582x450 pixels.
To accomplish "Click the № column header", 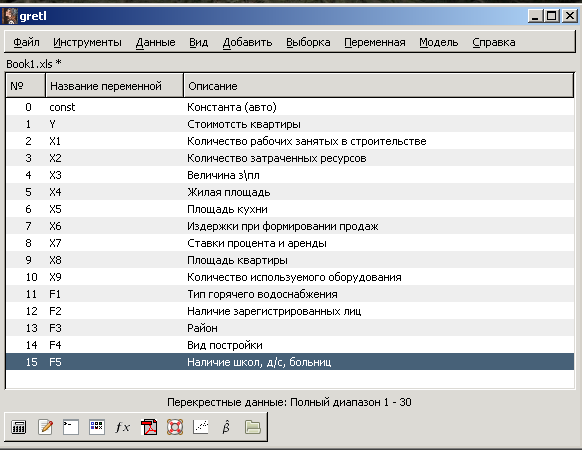I will 26,86.
